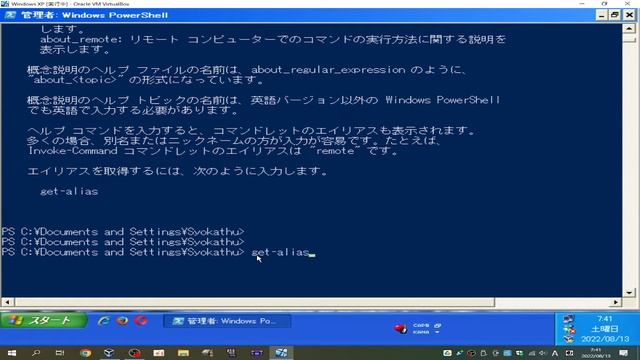Open the language bar options dropdown arrow
Viewport: 640px width, 360px height.
pyautogui.click(x=438, y=332)
